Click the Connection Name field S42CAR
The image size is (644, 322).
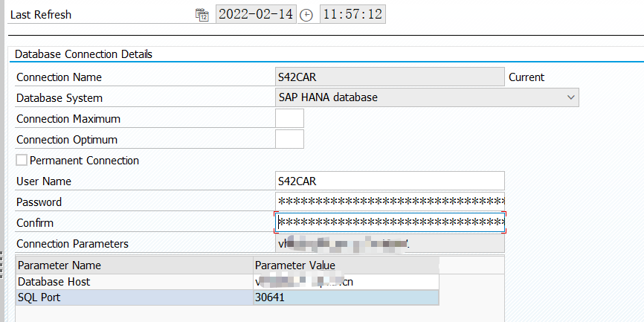point(390,77)
